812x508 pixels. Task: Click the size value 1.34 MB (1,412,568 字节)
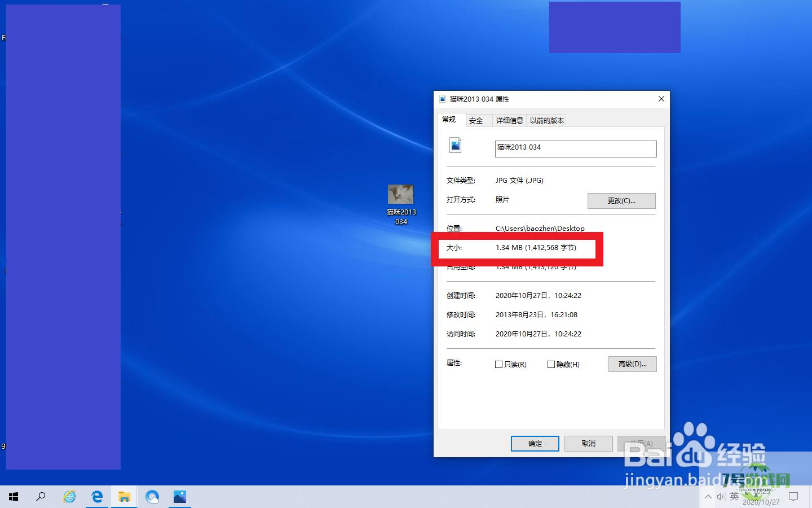pos(536,248)
